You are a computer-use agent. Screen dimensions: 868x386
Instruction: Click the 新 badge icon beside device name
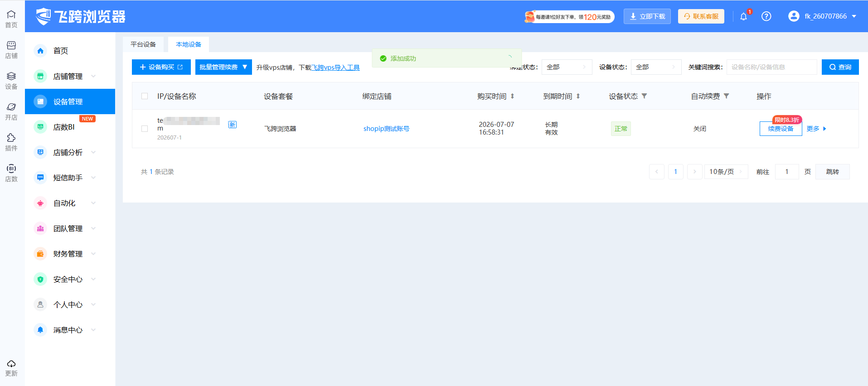(232, 125)
